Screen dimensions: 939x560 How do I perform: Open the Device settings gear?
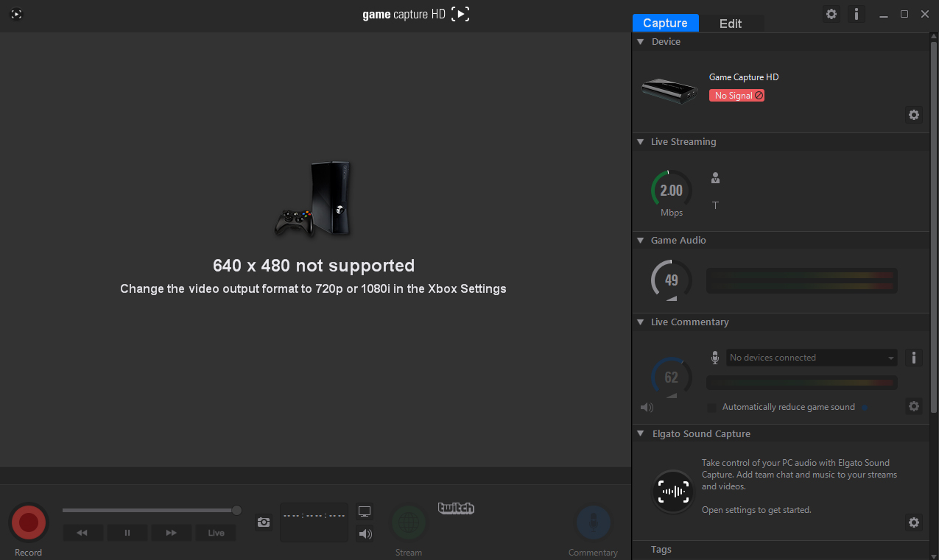coord(914,115)
